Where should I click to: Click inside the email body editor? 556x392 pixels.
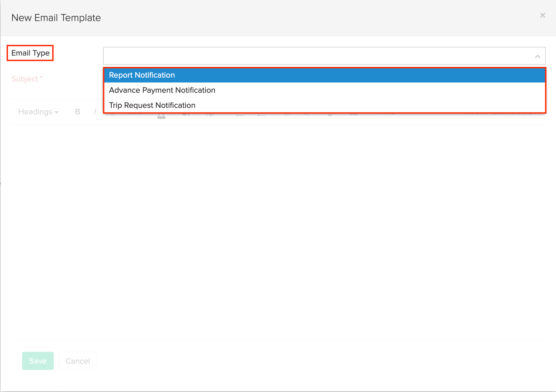coord(278,232)
